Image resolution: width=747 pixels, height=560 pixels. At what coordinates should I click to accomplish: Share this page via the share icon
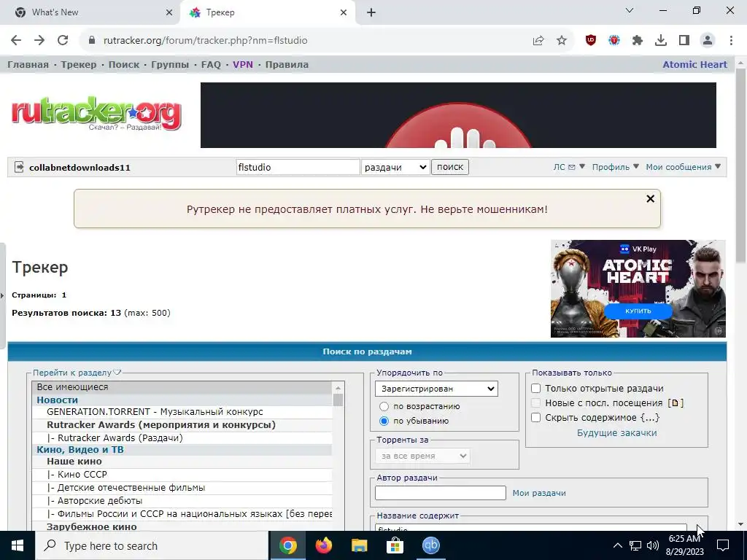point(538,41)
